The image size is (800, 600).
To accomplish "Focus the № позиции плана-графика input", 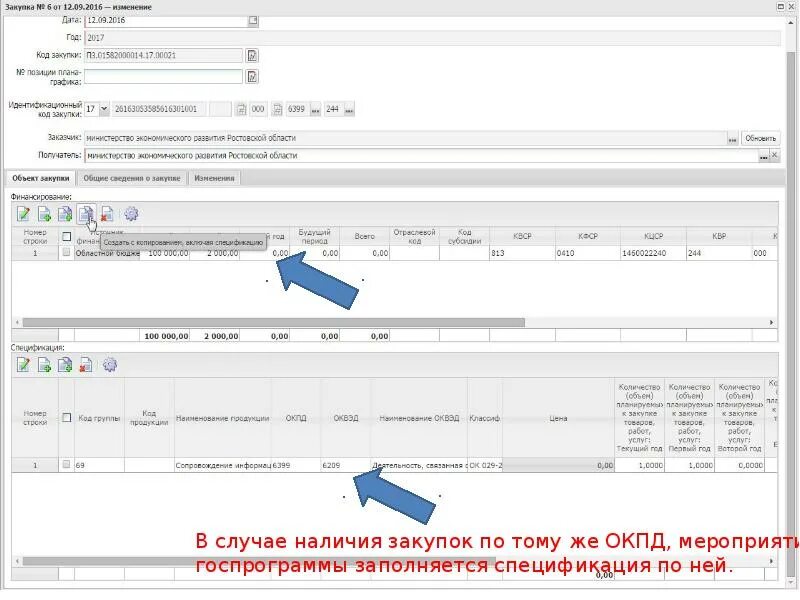I will (x=163, y=77).
